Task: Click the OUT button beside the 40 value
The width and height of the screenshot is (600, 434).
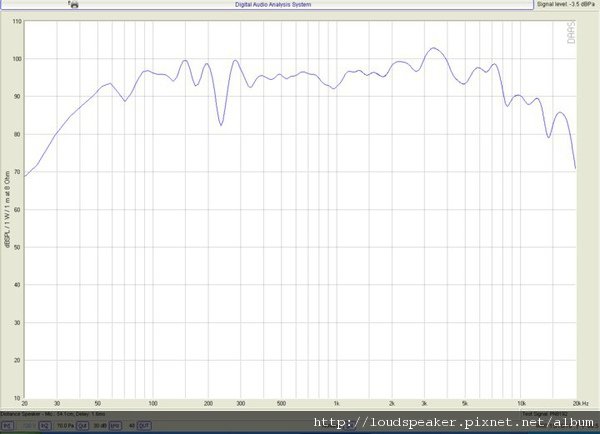Action: [x=144, y=426]
